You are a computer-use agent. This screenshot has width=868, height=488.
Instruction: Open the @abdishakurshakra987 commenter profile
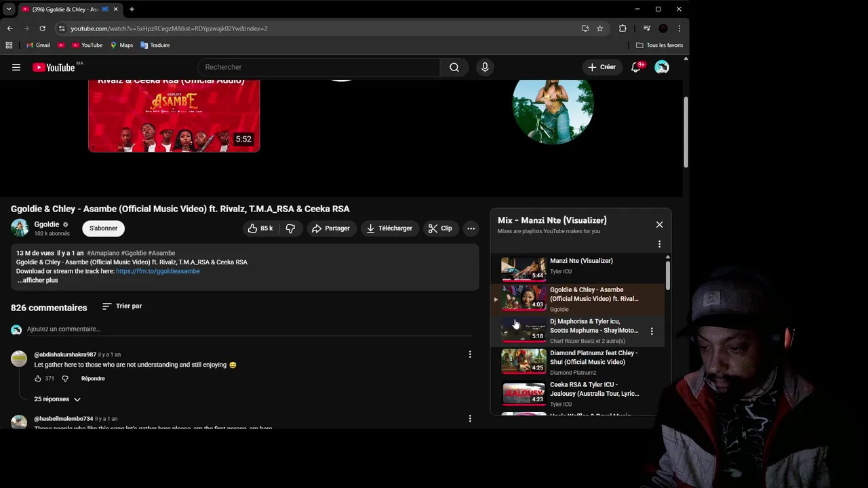[65, 354]
